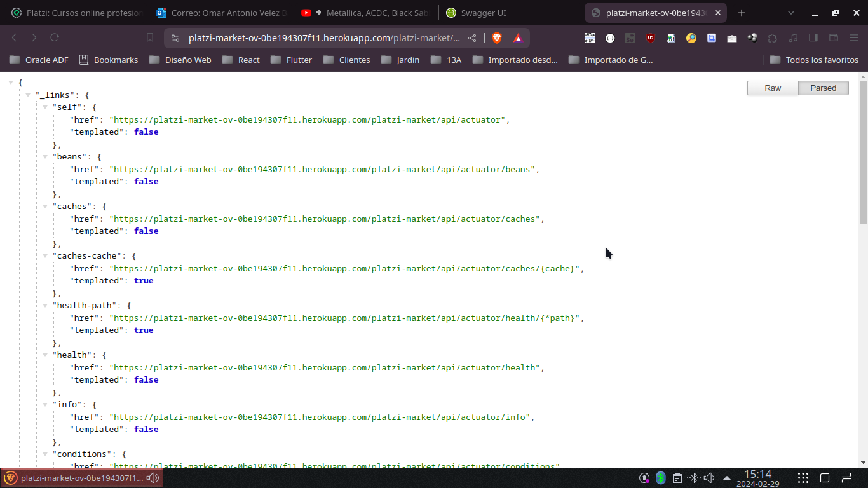Toggle the browser sidebar panel
Screen dimensions: 868x488
[x=813, y=38]
